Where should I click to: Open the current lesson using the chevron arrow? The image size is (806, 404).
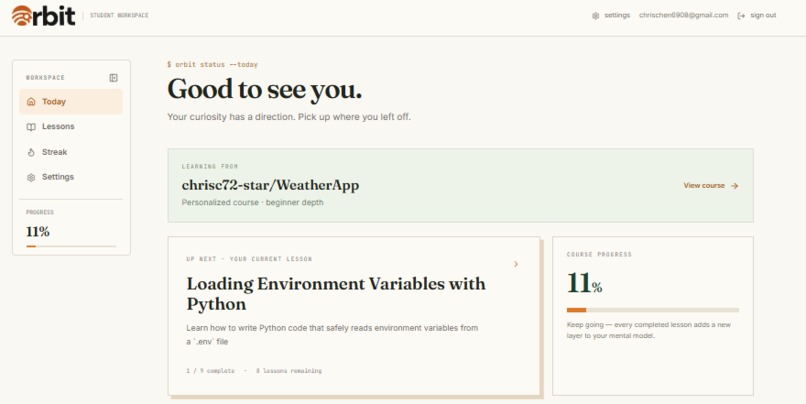(x=516, y=264)
